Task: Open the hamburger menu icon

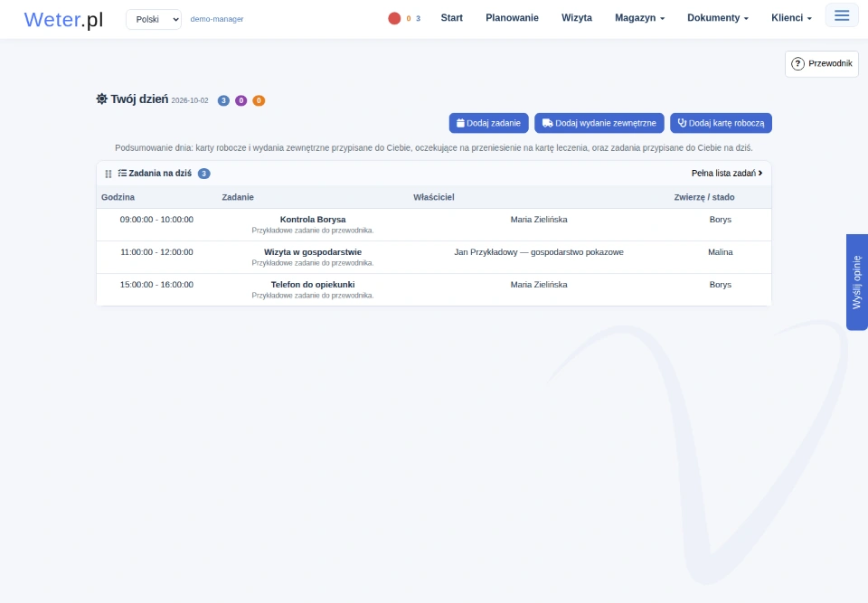Action: [842, 15]
